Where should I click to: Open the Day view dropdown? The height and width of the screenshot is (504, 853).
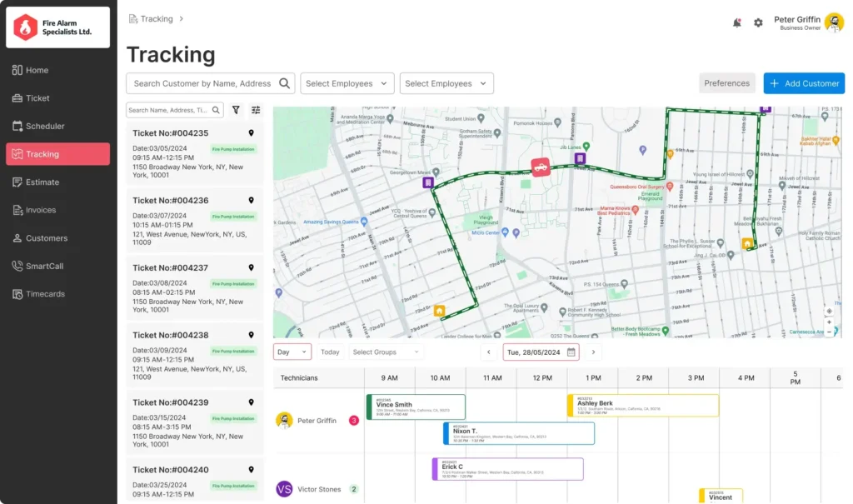click(292, 352)
